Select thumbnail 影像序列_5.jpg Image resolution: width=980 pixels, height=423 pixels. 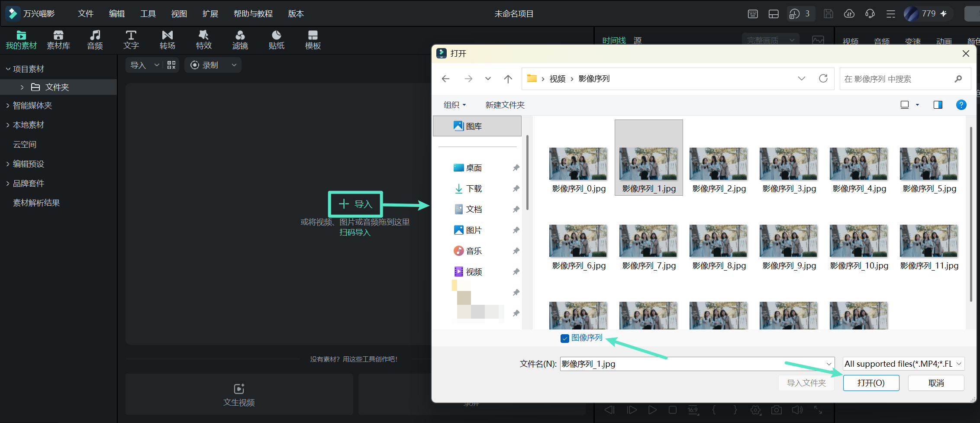point(929,170)
